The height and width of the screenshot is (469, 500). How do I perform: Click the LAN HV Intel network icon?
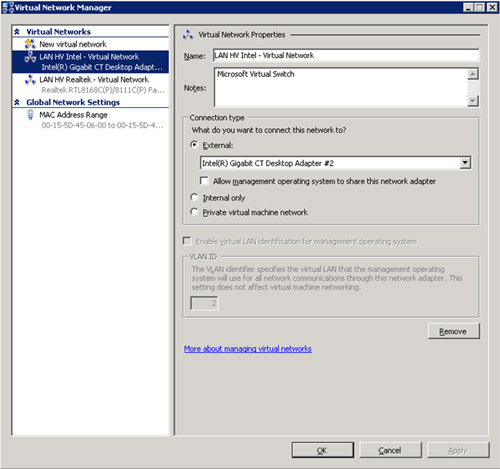30,57
